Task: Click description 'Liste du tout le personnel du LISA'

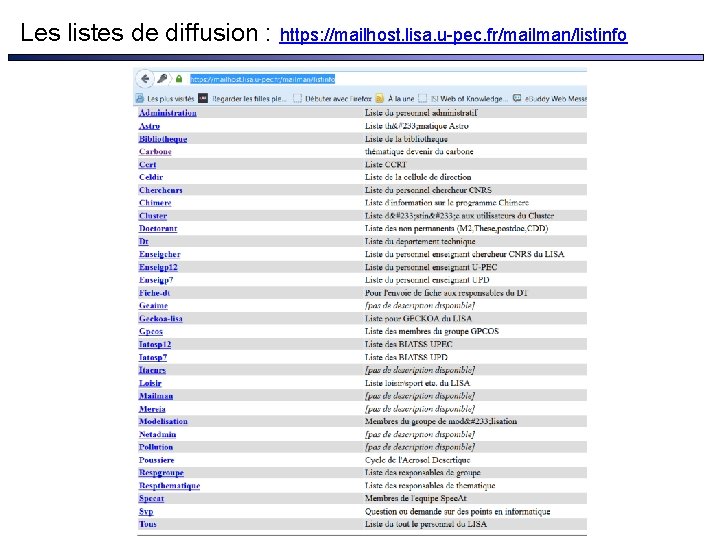Action: pyautogui.click(x=426, y=524)
